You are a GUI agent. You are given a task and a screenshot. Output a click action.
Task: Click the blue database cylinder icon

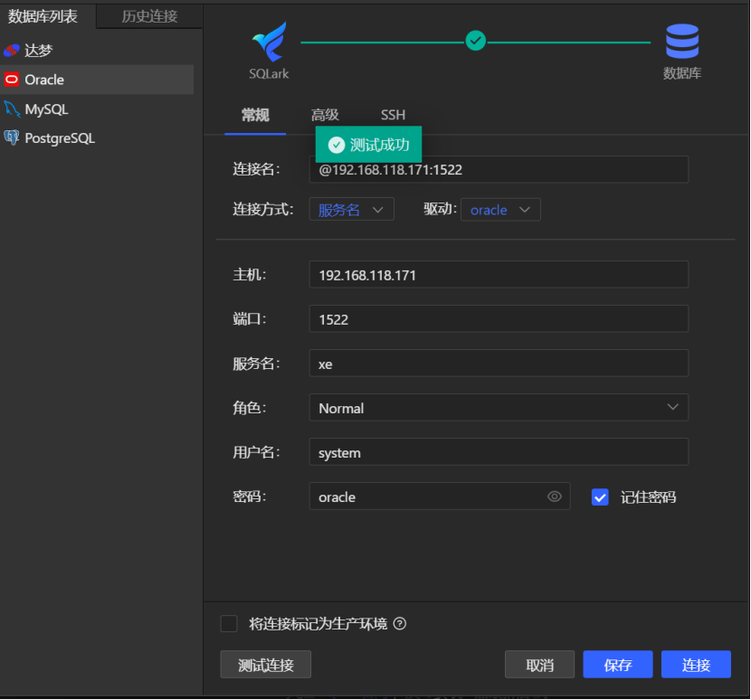coord(682,42)
